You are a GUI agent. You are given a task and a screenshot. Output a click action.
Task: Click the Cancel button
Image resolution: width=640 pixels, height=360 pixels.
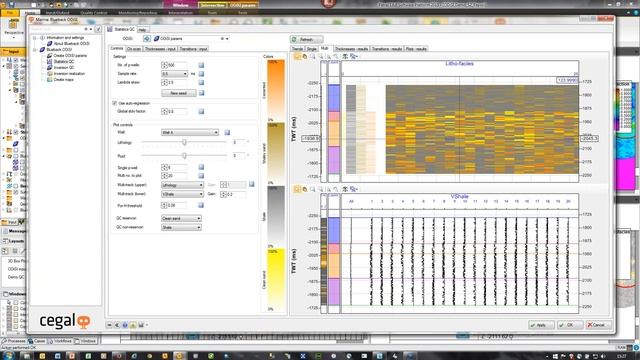point(598,325)
